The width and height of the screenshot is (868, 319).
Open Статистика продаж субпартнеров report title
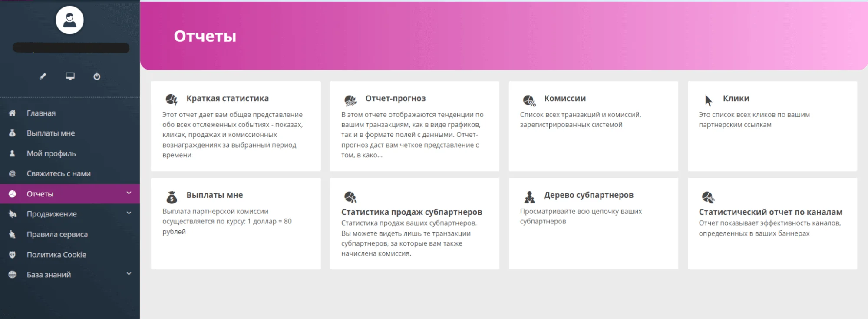coord(412,212)
